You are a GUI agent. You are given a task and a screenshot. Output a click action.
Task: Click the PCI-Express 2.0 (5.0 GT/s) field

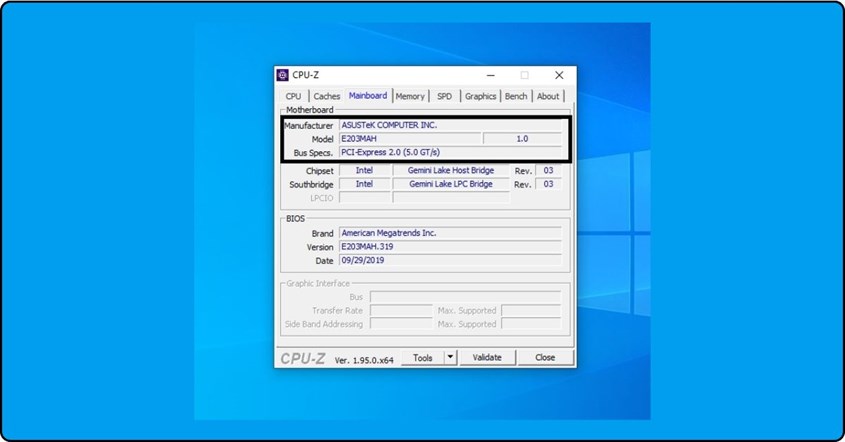click(451, 153)
